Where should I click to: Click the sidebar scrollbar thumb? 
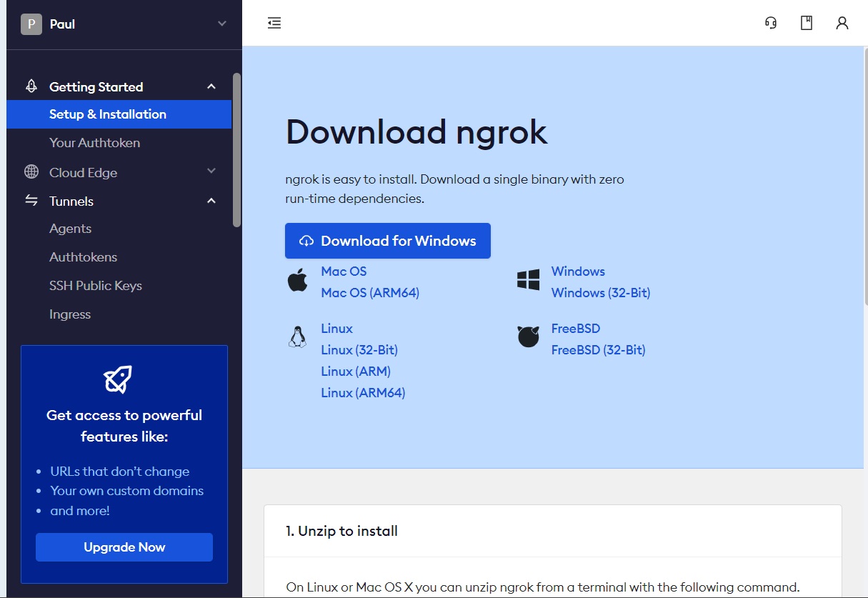pos(237,150)
